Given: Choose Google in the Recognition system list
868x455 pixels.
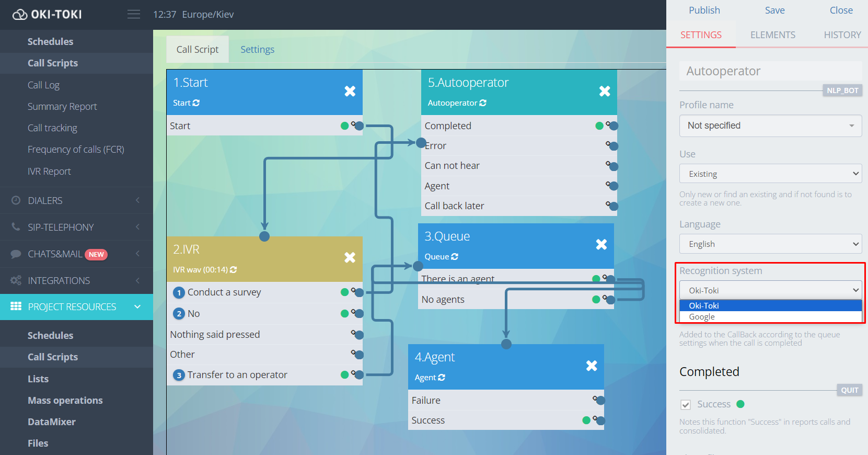Looking at the screenshot, I should point(702,317).
